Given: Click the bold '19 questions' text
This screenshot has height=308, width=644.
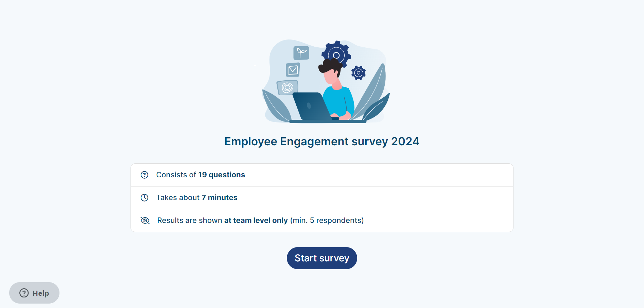Looking at the screenshot, I should point(222,175).
